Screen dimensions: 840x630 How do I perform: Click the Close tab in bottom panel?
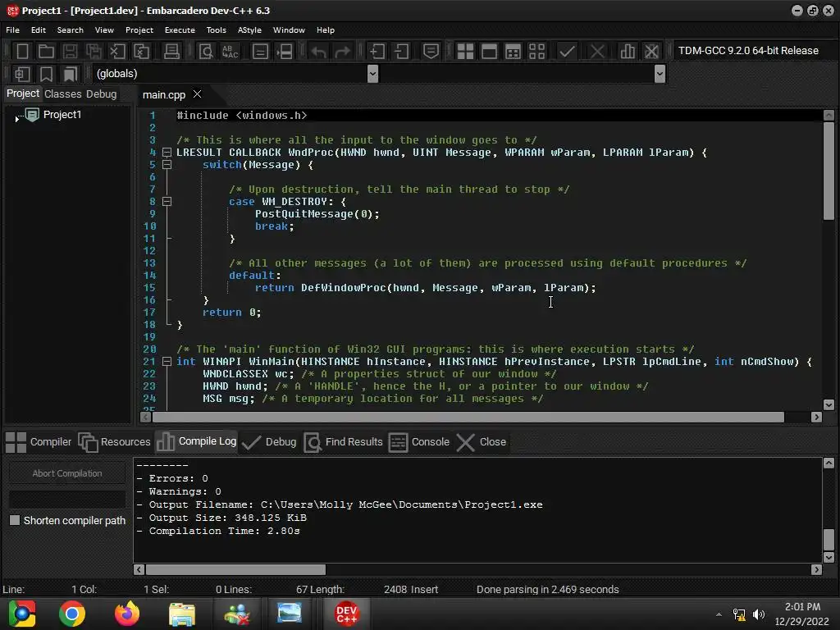(482, 442)
